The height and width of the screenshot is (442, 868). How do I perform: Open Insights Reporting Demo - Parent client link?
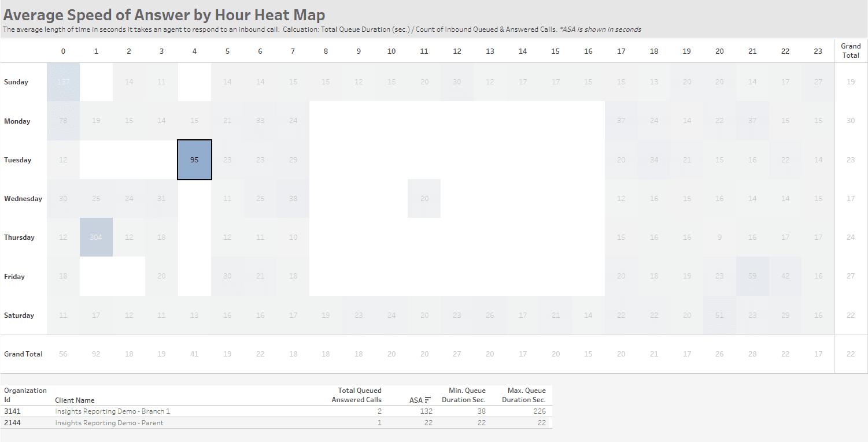110,422
